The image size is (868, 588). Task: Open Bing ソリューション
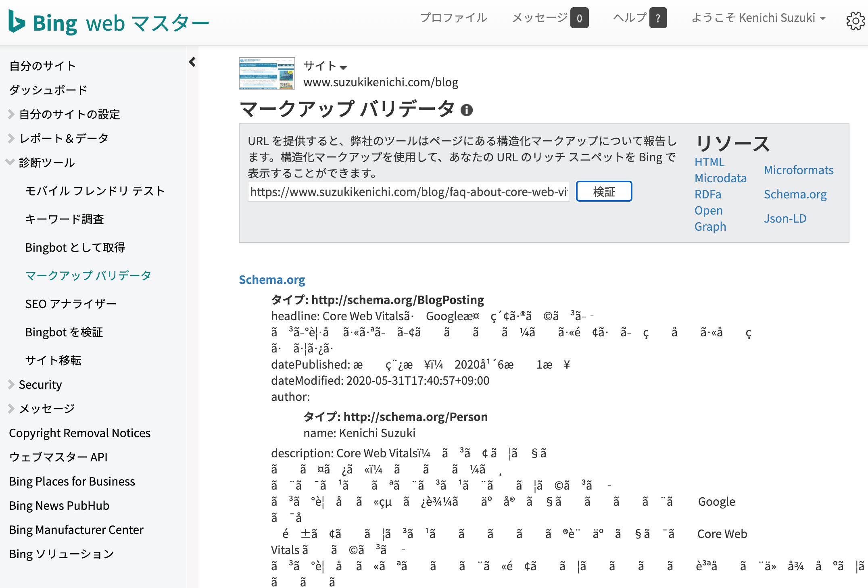coord(62,554)
